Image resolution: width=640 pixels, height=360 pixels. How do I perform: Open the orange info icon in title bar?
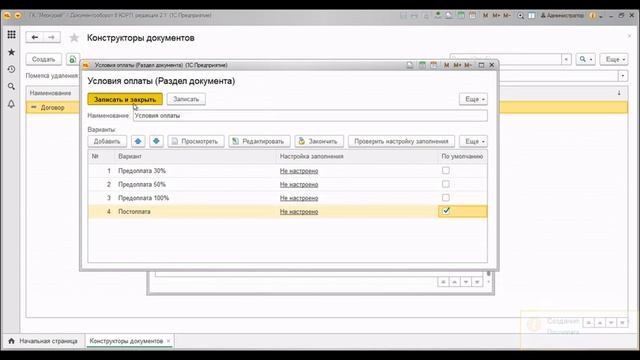[593, 16]
